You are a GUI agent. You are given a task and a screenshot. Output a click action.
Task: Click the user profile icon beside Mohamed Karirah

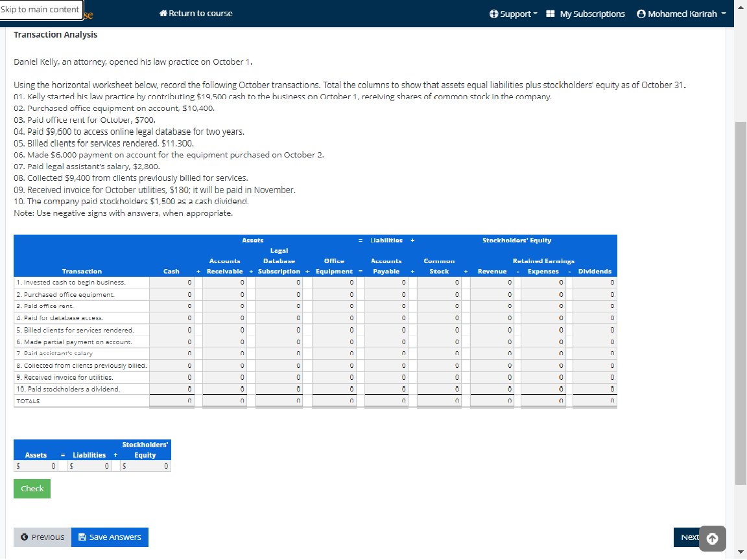pos(640,12)
